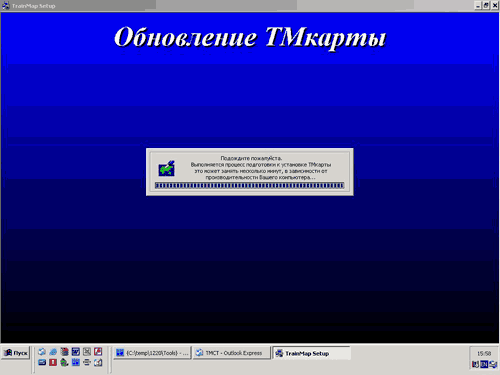500x375 pixels.
Task: Click the network tray icon
Action: pos(493,364)
